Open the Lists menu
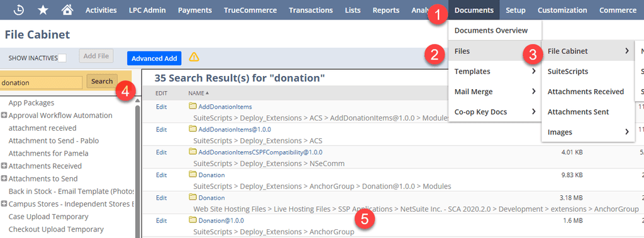644x238 pixels. click(x=353, y=10)
